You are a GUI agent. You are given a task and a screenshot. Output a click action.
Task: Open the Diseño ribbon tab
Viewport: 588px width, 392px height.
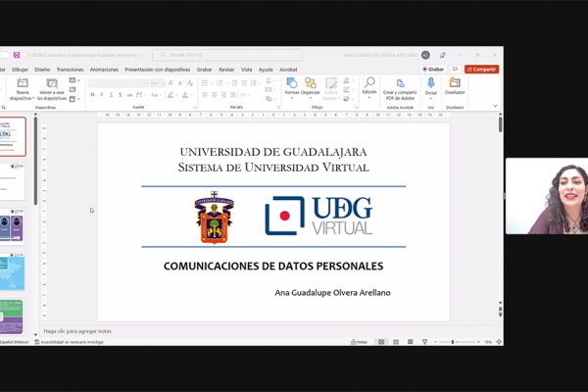pyautogui.click(x=42, y=70)
